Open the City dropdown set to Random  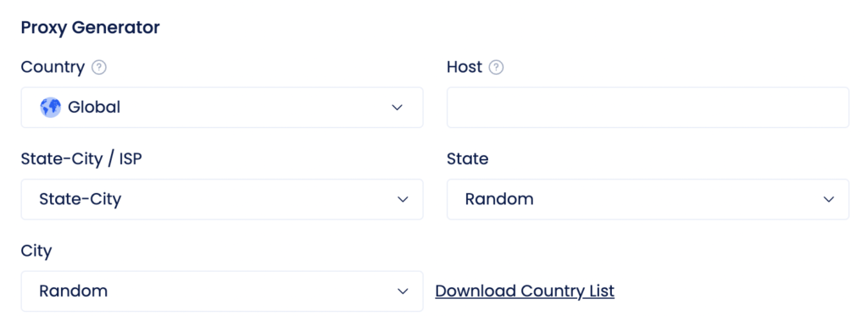point(222,291)
